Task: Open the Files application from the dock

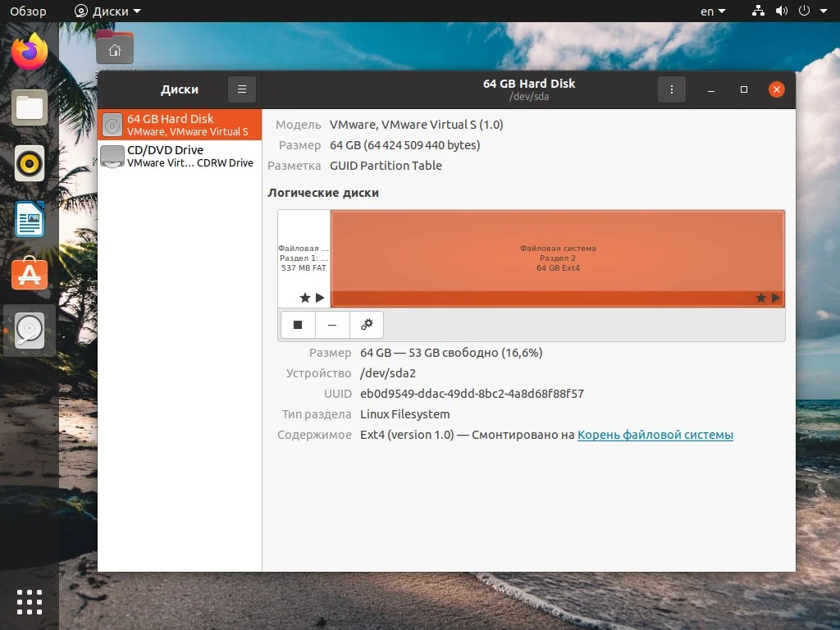Action: tap(30, 107)
